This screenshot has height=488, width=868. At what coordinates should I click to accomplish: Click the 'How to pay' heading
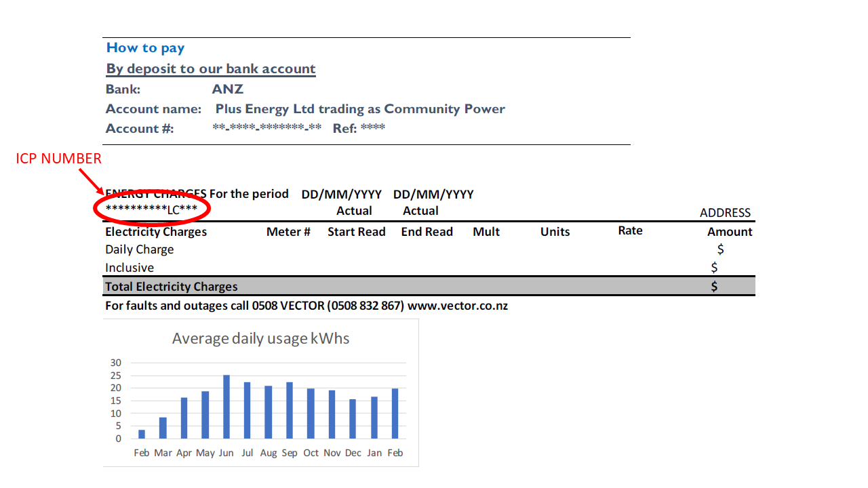coord(145,47)
